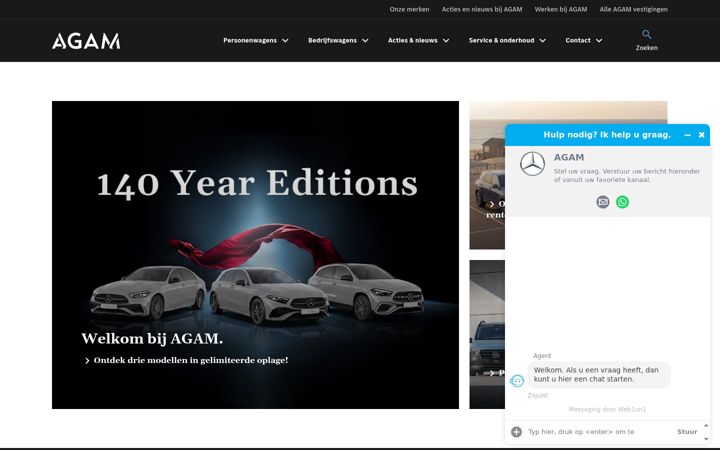
Task: Start a WhatsApp chat via green icon
Action: click(622, 202)
